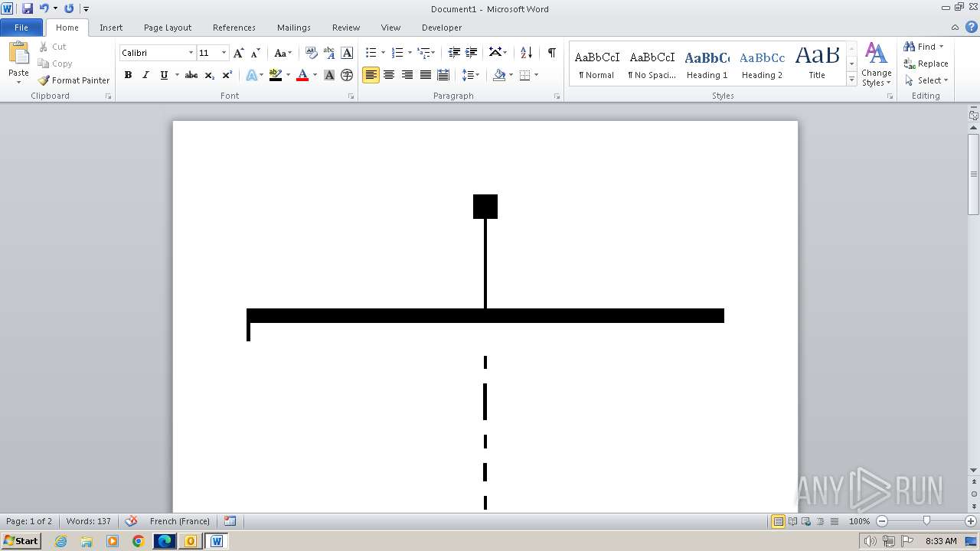The height and width of the screenshot is (551, 980).
Task: Open the Calibri font name dropdown
Action: click(x=191, y=53)
